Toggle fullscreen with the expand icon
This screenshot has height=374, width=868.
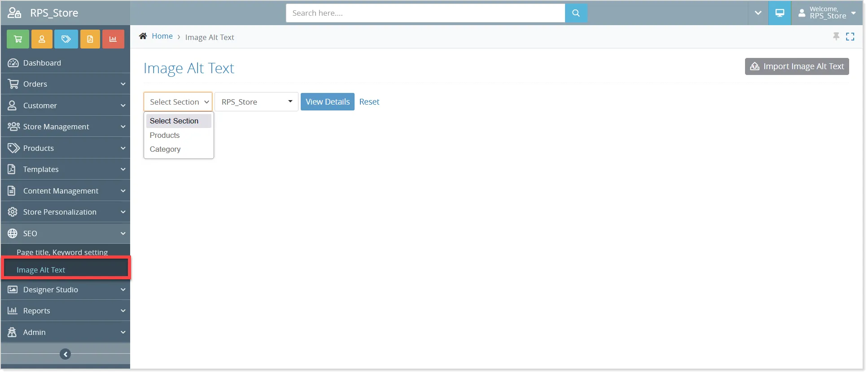coord(850,37)
